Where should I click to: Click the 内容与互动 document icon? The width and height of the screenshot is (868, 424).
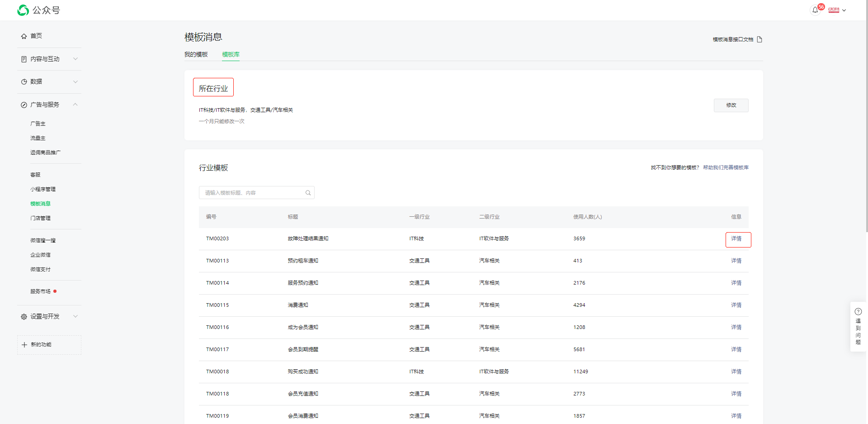(24, 59)
